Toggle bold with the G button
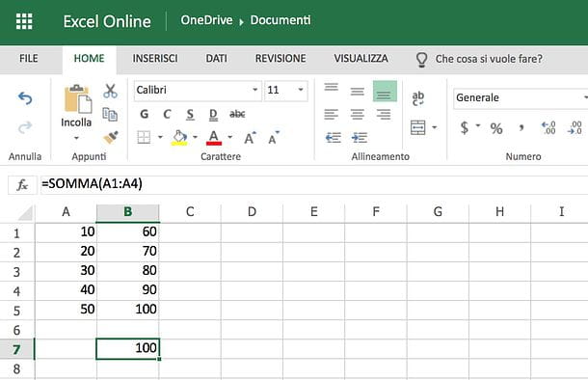This screenshot has width=588, height=380. click(145, 114)
